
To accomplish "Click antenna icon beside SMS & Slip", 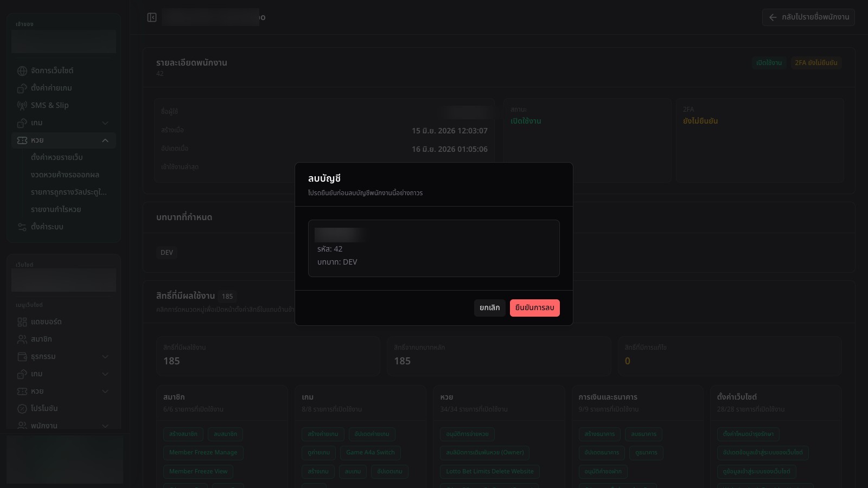I will [x=22, y=106].
